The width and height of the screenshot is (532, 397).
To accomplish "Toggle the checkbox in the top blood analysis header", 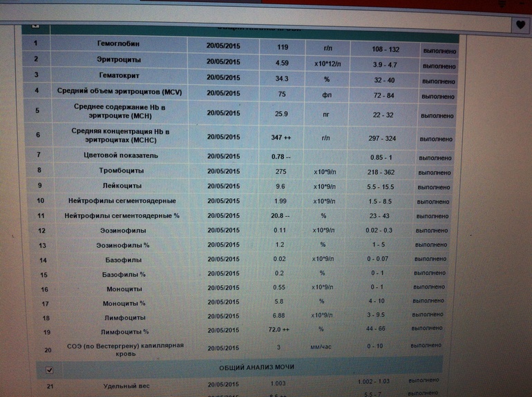I will [36, 26].
